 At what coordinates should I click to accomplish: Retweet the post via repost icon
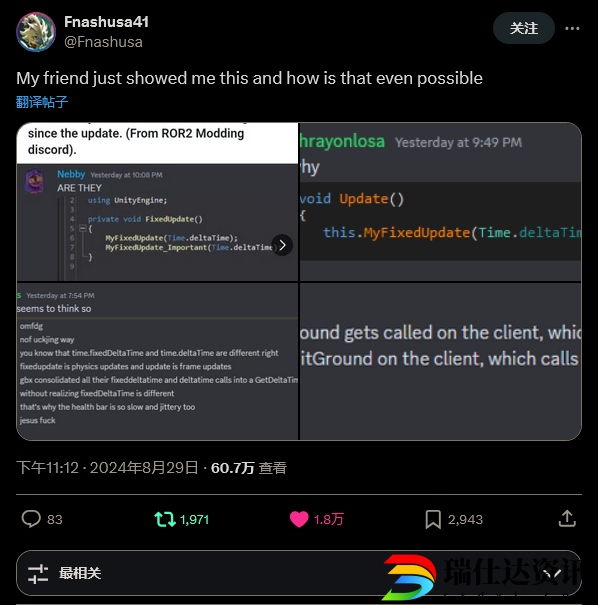tap(165, 519)
